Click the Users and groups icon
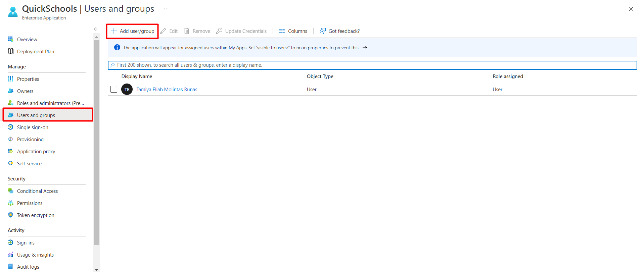644x272 pixels. point(10,115)
